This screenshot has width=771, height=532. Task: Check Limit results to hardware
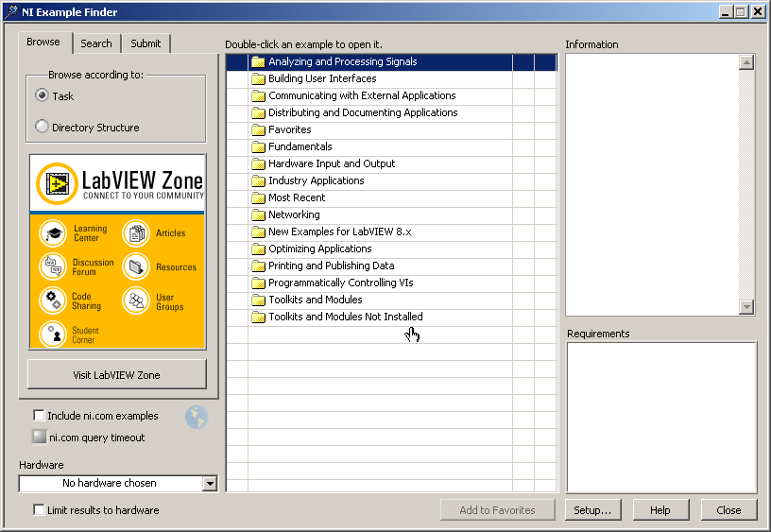tap(39, 510)
